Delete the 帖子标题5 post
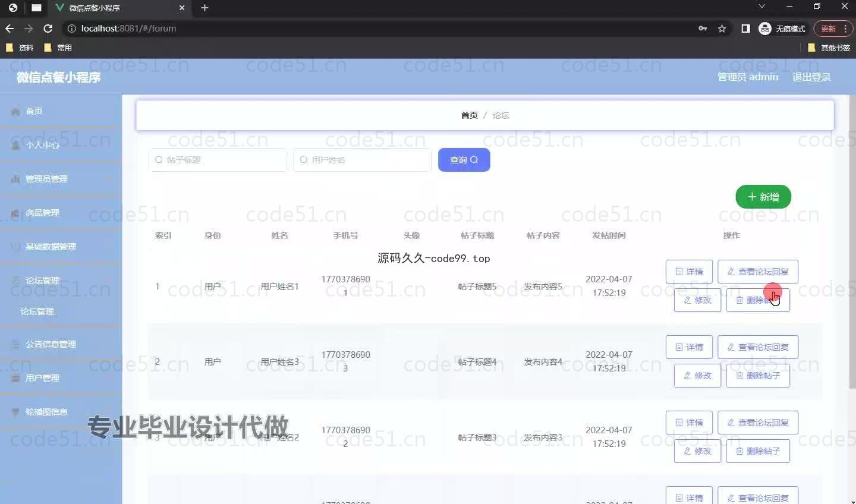This screenshot has height=504, width=856. click(758, 300)
